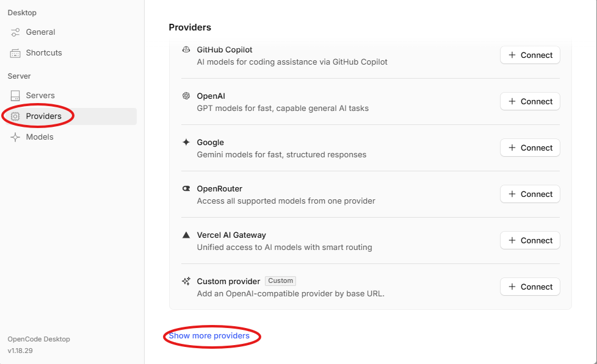Click the Google Gemini star icon

186,142
